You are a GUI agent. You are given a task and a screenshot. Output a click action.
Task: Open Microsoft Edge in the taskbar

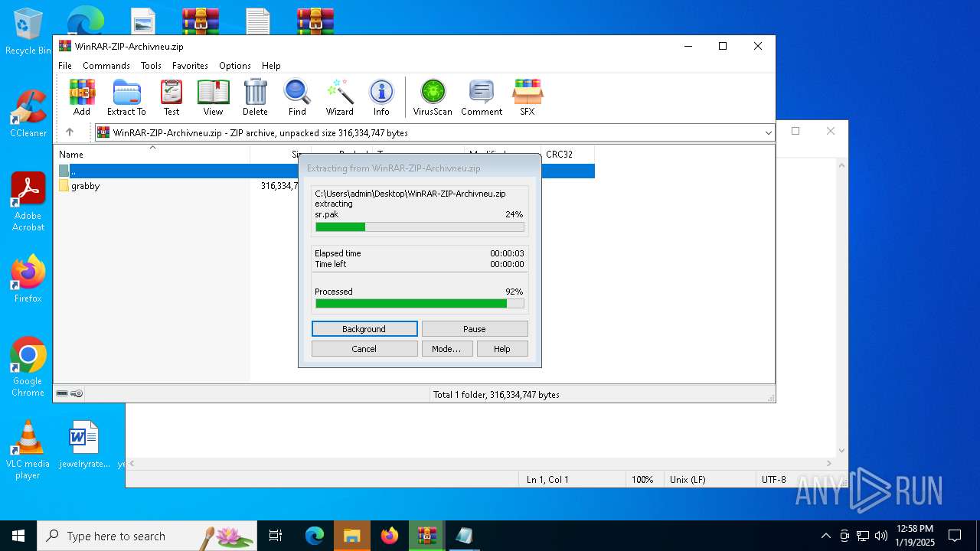[315, 536]
